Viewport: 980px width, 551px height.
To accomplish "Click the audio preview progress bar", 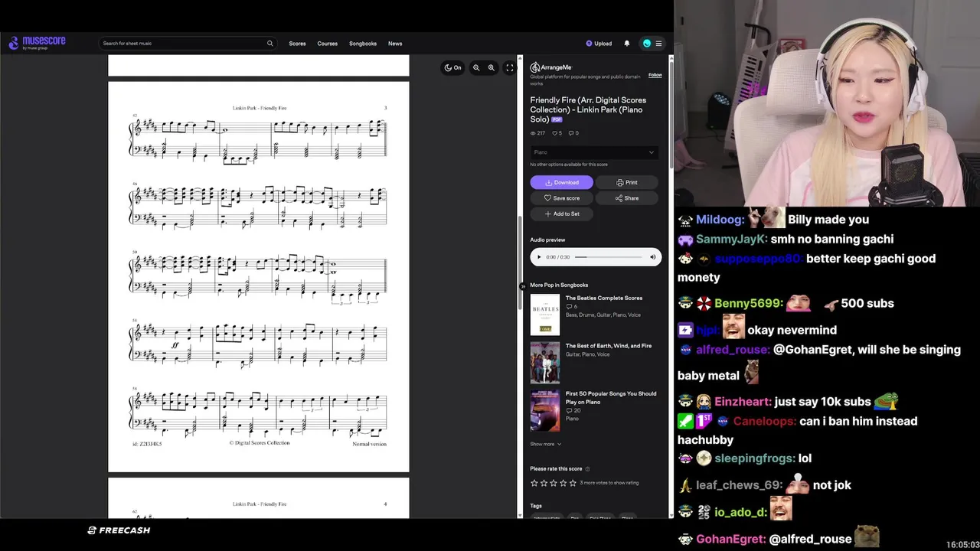I will click(609, 257).
